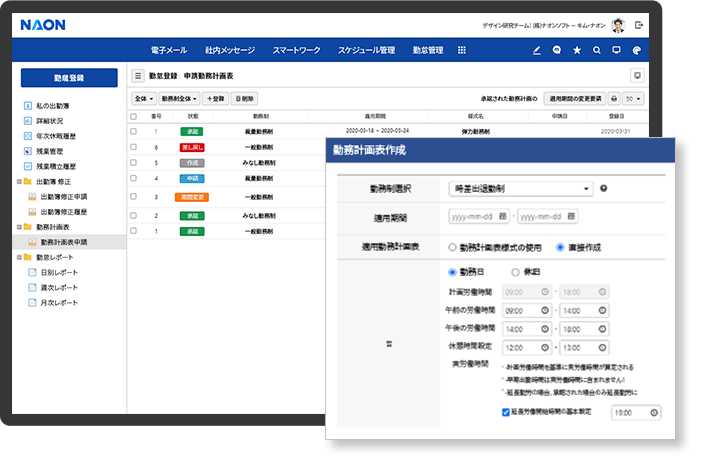Image resolution: width=710 pixels, height=460 pixels.
Task: Click the star favorites icon in top bar
Action: (576, 50)
